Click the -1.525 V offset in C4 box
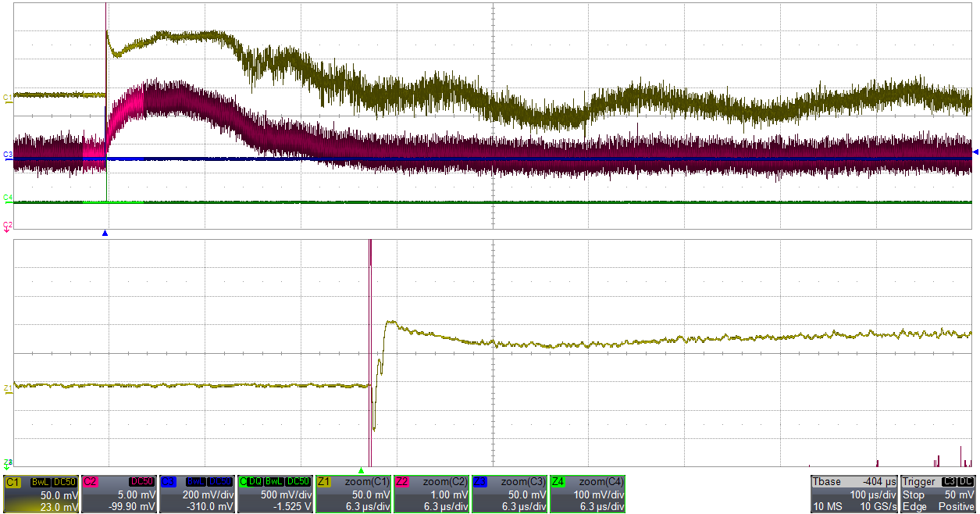The width and height of the screenshot is (980, 514). point(290,507)
